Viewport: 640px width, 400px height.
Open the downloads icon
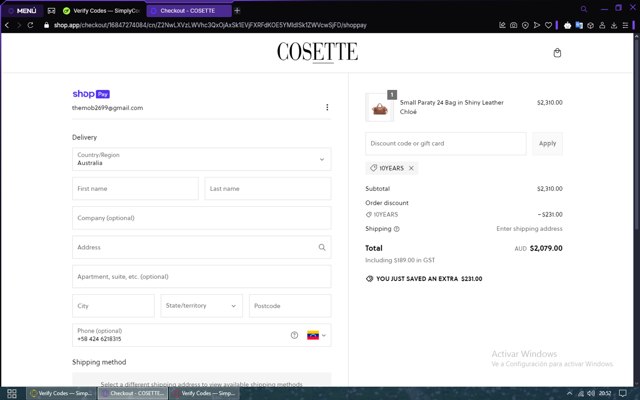point(613,25)
